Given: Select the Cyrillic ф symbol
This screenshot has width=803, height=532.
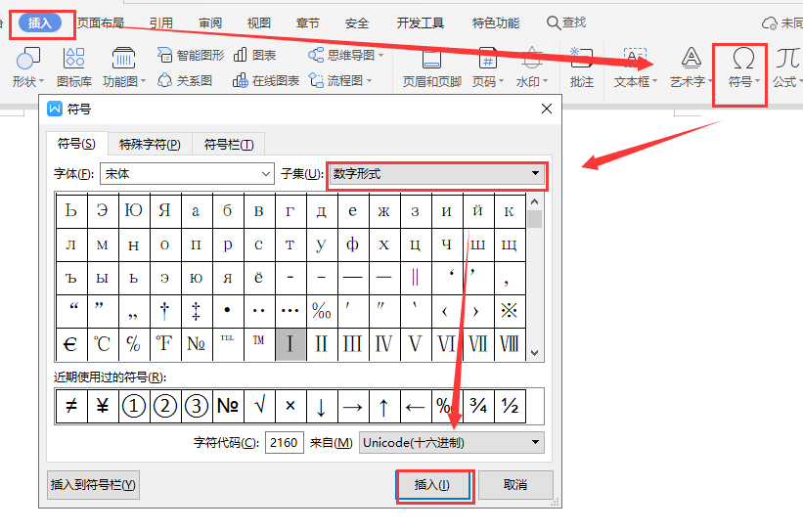Looking at the screenshot, I should tap(353, 244).
